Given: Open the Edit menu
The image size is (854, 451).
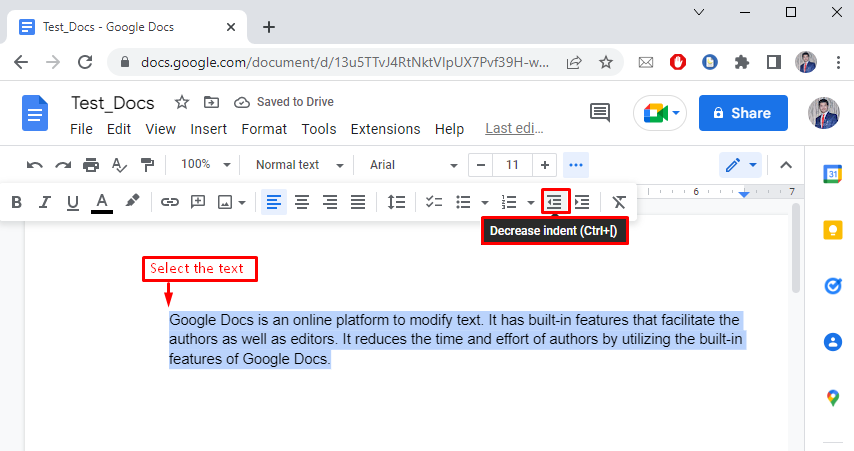Looking at the screenshot, I should [119, 129].
